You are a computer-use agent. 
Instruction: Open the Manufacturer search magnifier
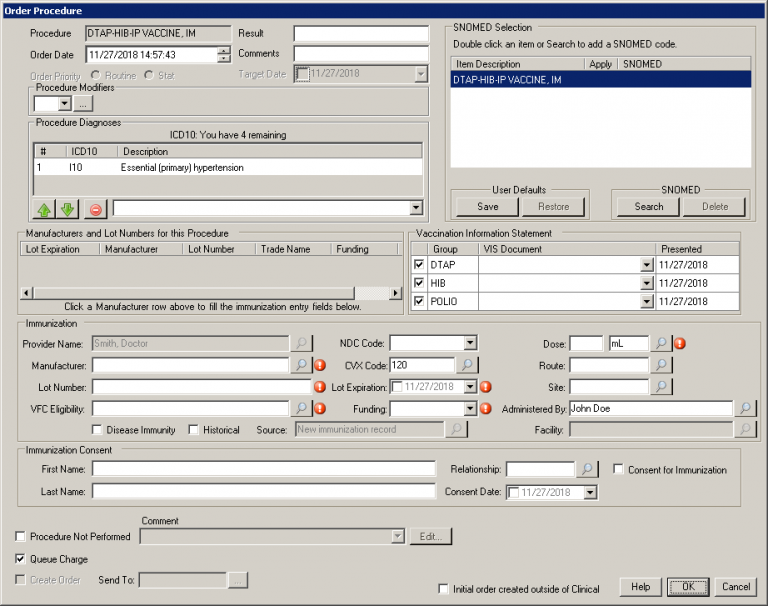click(x=301, y=366)
